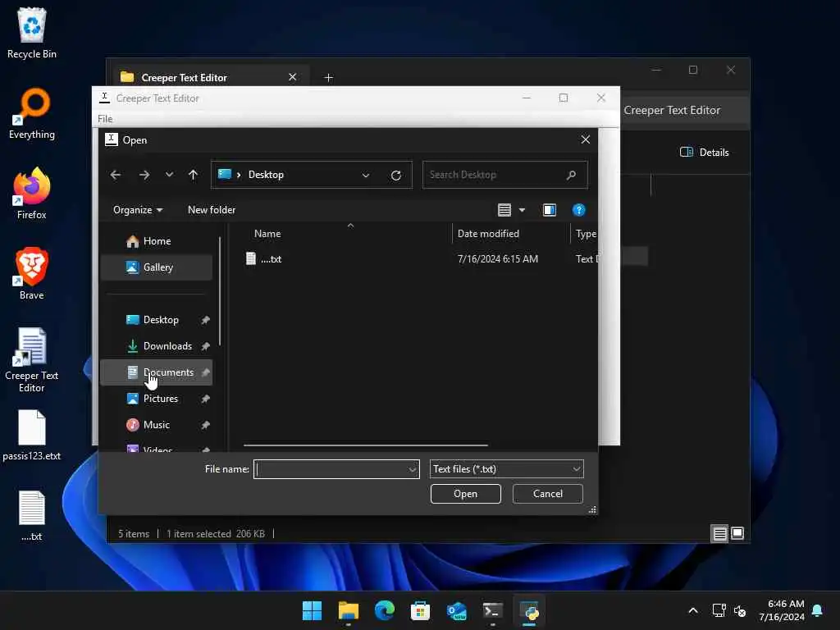Image resolution: width=840 pixels, height=630 pixels.
Task: Select Home in the navigation pane
Action: (x=157, y=241)
